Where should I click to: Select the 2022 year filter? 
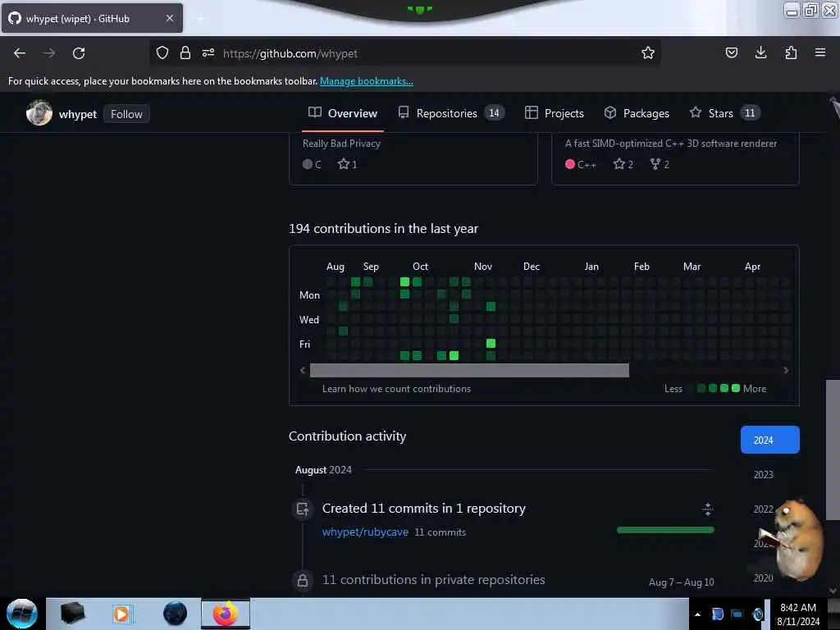(x=763, y=509)
